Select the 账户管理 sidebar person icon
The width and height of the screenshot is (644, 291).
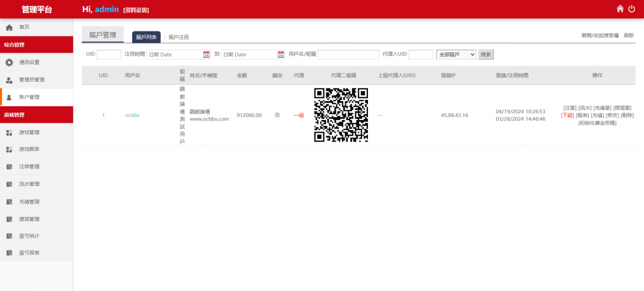9,97
